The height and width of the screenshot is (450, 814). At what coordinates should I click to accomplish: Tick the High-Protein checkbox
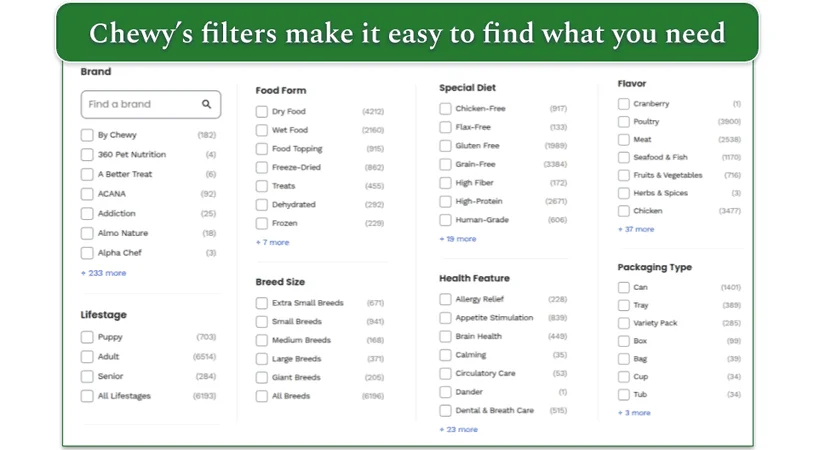pos(445,201)
